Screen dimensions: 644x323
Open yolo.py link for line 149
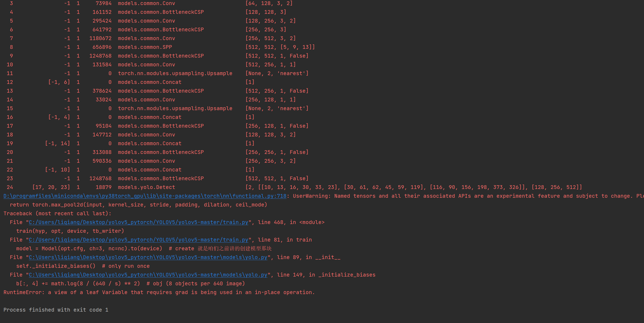tap(148, 275)
